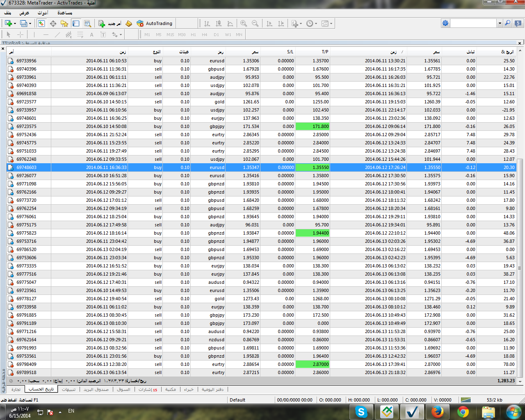525x420 pixels.
Task: Switch to the تنبيهات (Alerts) tab
Action: pyautogui.click(x=68, y=389)
